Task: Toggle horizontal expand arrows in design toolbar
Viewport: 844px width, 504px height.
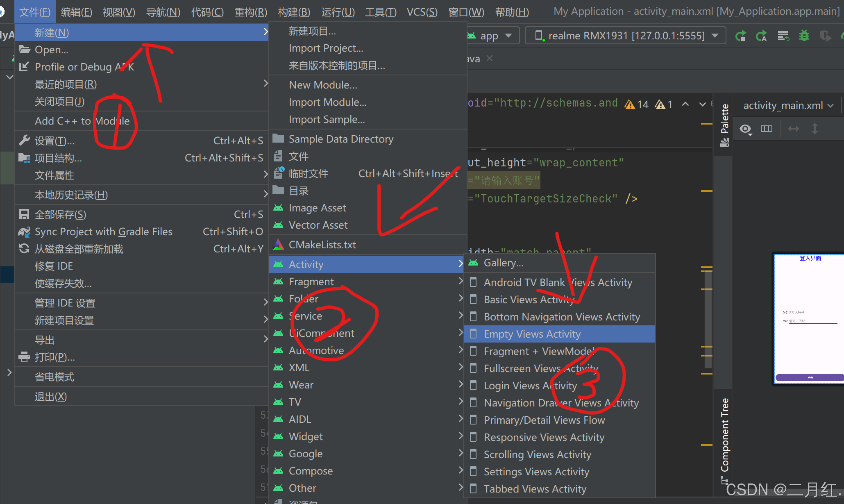Action: [x=794, y=129]
